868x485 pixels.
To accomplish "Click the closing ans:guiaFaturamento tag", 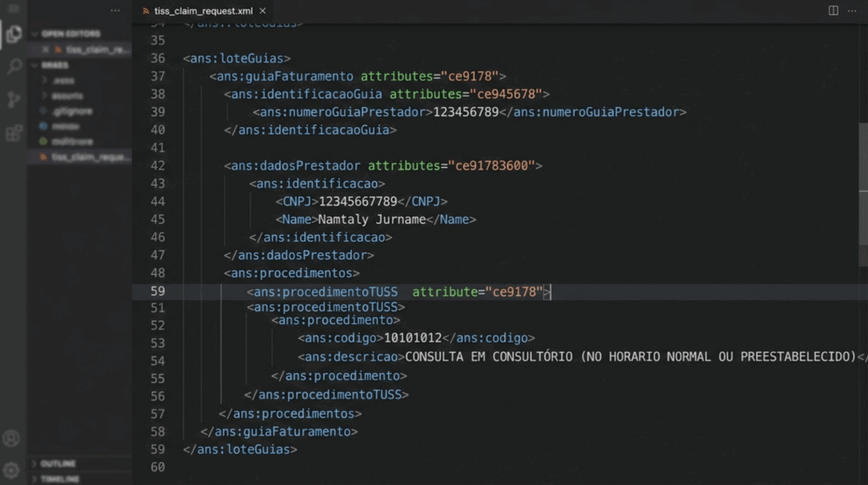I will coord(279,432).
